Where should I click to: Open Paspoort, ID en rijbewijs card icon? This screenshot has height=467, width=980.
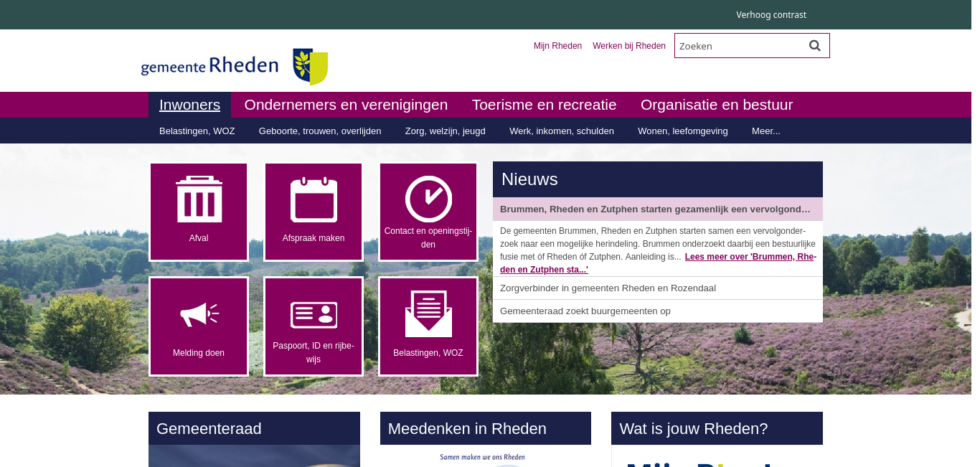[314, 314]
